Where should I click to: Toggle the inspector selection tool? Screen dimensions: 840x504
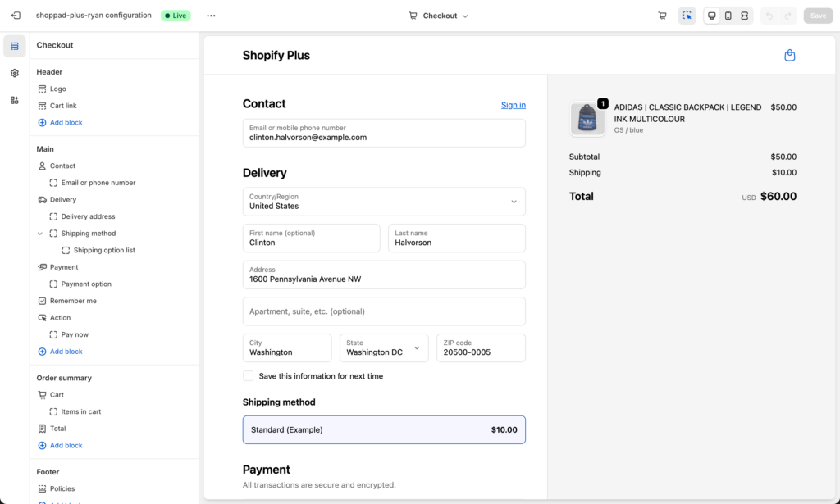[x=687, y=16]
